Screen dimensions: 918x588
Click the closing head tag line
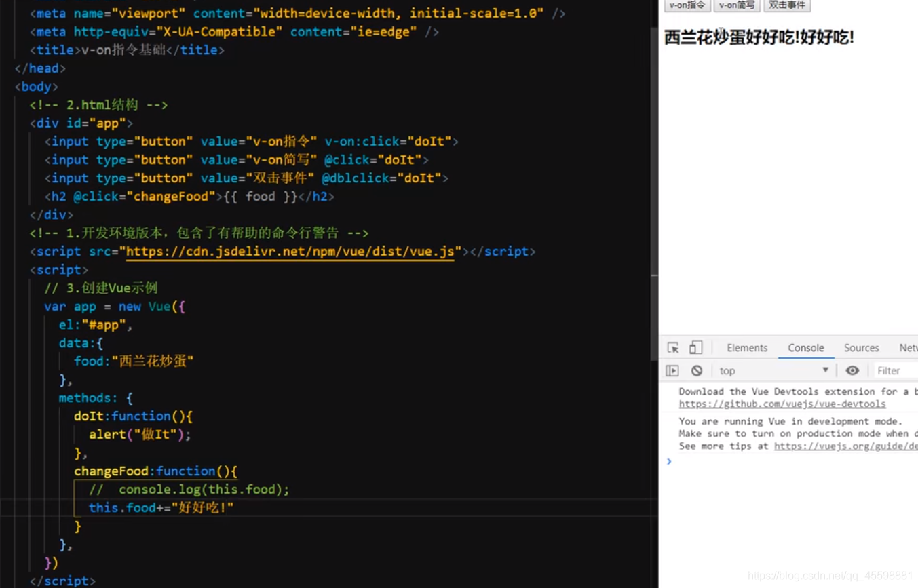pos(40,68)
